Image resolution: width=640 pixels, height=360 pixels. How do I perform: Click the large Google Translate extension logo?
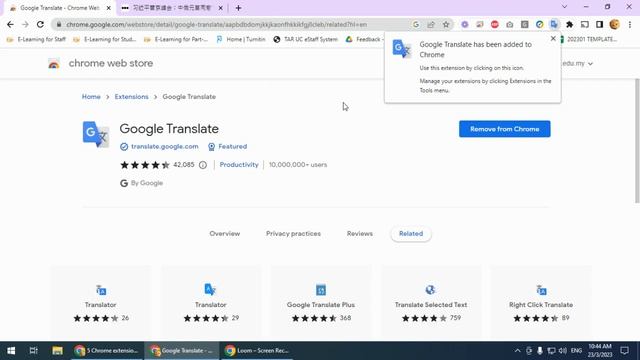pos(96,134)
